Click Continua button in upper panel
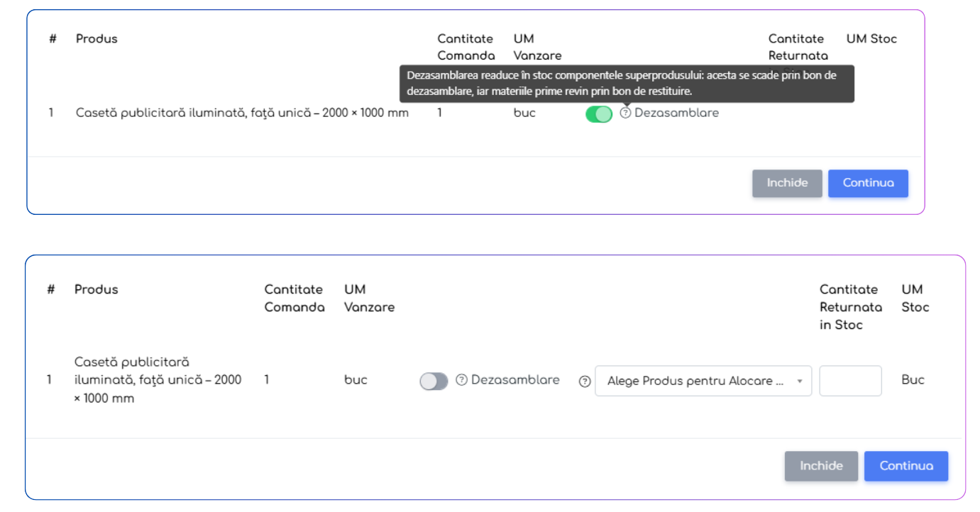Screen dimensions: 980x512 pyautogui.click(x=868, y=183)
